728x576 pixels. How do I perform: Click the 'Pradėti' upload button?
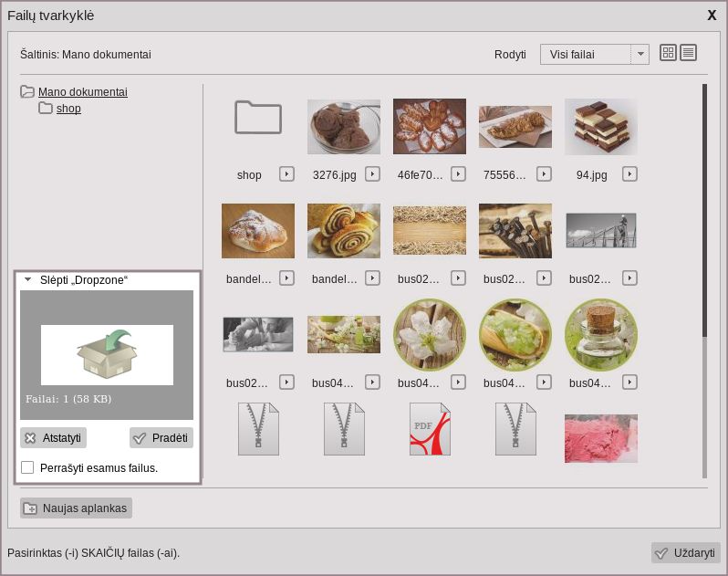(161, 438)
